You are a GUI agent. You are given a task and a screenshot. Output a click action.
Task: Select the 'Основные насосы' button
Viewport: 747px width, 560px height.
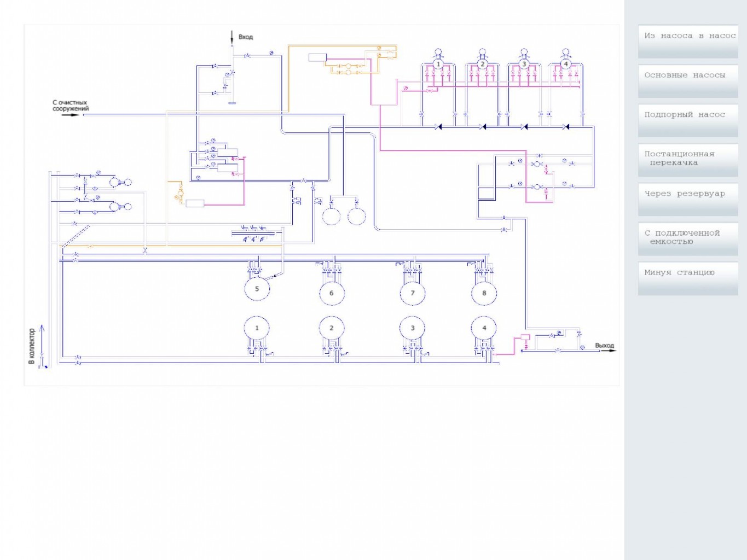pos(688,81)
